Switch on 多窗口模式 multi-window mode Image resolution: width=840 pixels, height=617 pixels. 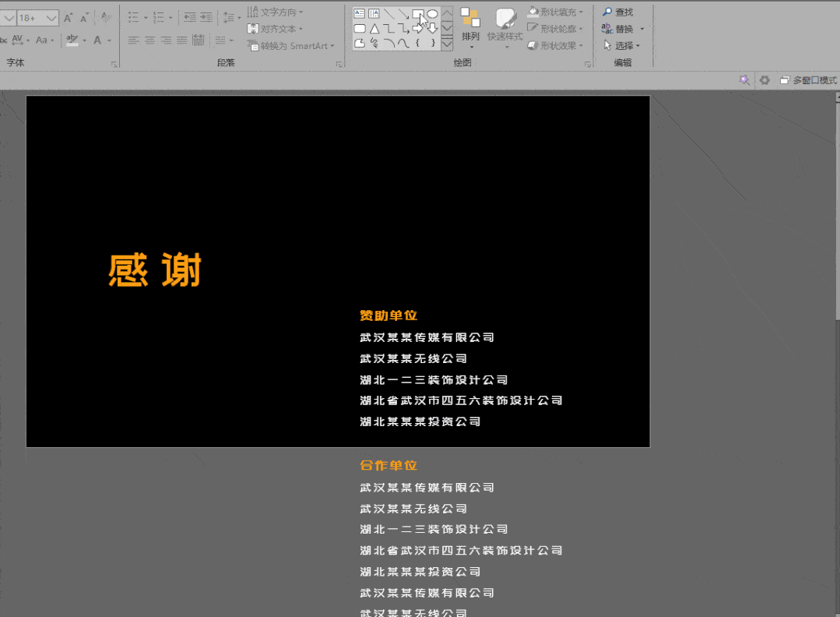808,80
